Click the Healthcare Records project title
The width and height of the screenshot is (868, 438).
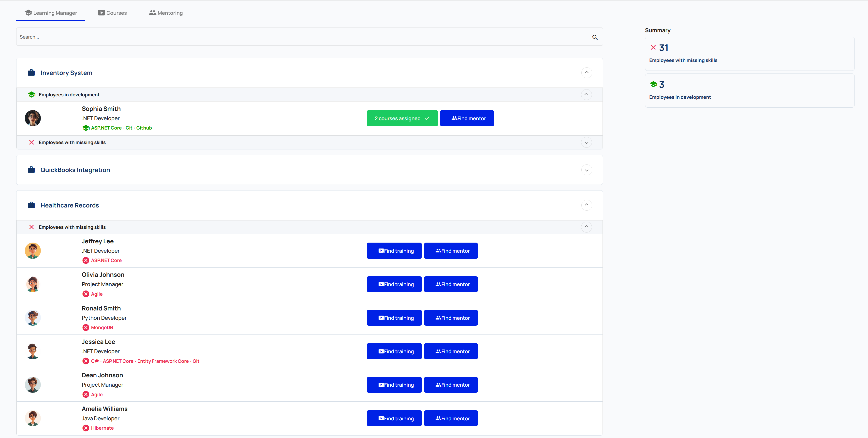coord(70,205)
